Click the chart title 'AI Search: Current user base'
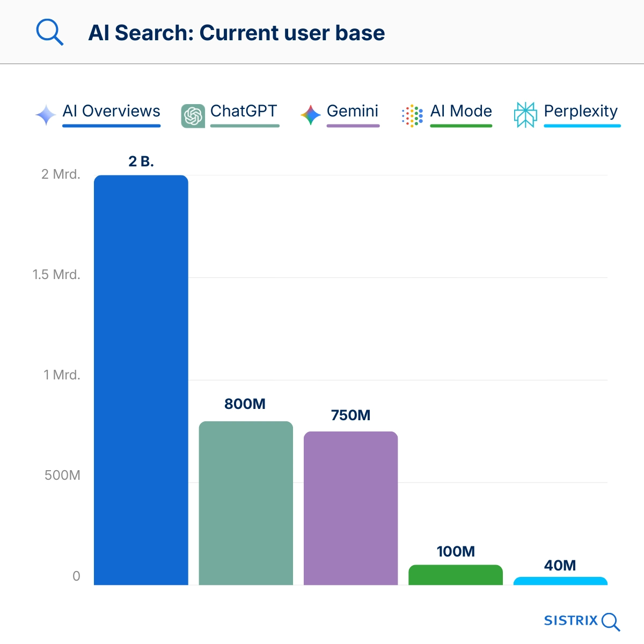 coord(236,33)
